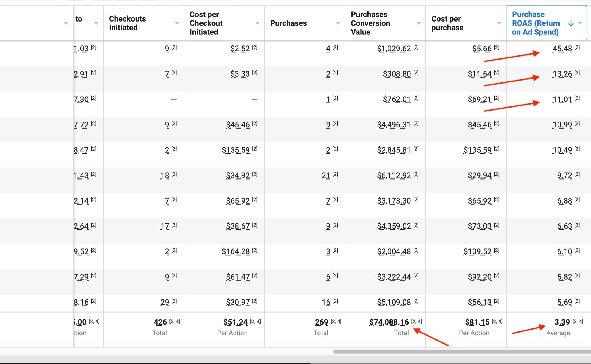Click the 45.48 ROAS value
591x364 pixels.
point(562,49)
